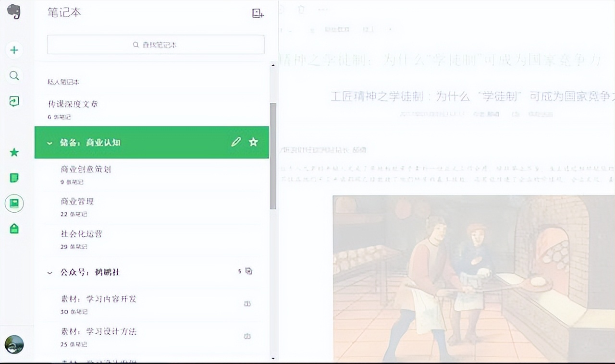Image resolution: width=615 pixels, height=364 pixels.
Task: Collapse the 公众号 notebook stack
Action: pos(49,272)
